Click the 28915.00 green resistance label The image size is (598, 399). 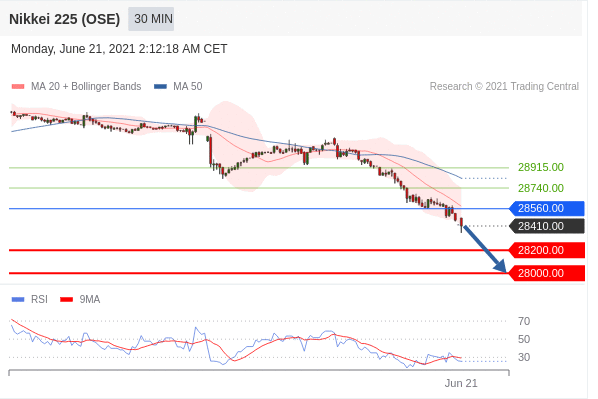click(x=541, y=167)
